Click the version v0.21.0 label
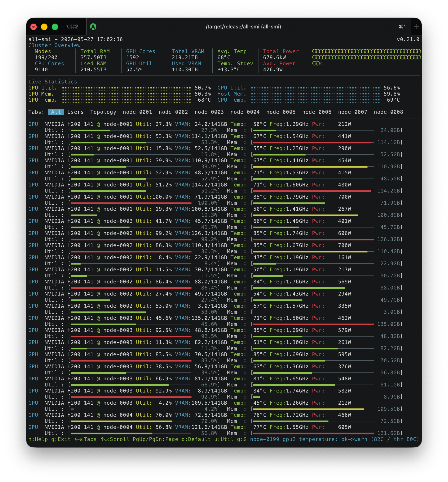The height and width of the screenshot is (482, 448). (x=408, y=39)
